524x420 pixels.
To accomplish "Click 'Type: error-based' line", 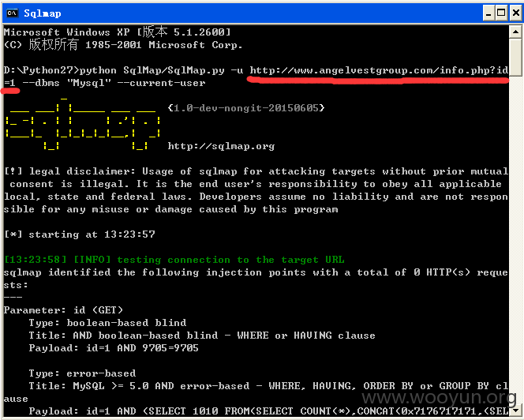I will pyautogui.click(x=82, y=373).
